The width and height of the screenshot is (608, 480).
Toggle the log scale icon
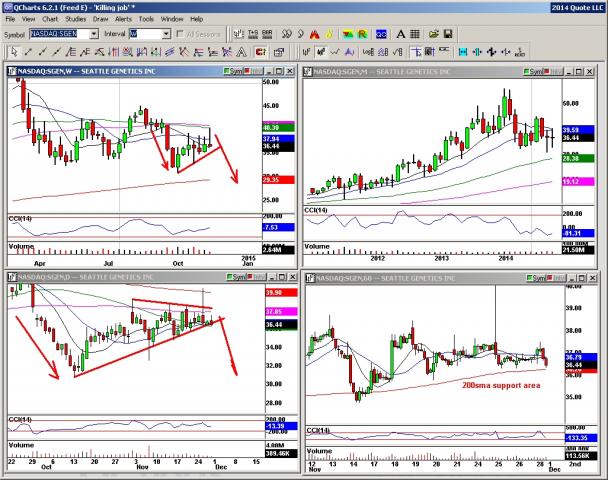pos(368,52)
